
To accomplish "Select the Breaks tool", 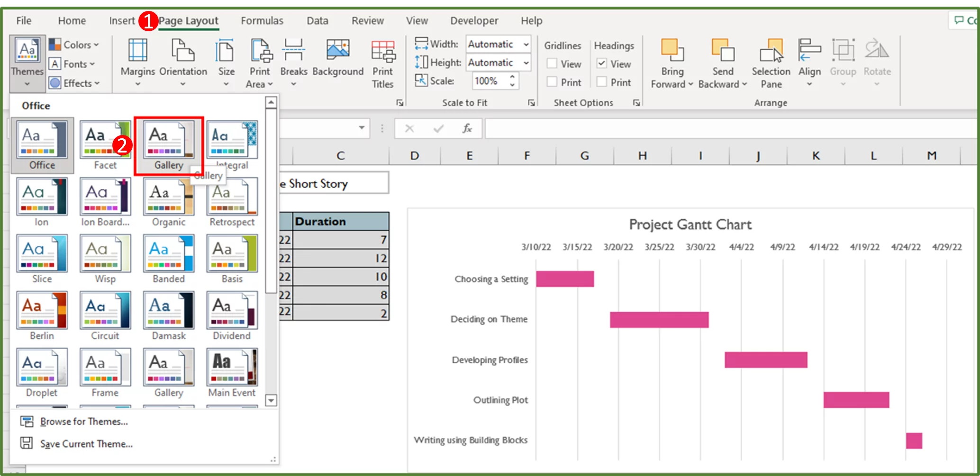I will 293,62.
